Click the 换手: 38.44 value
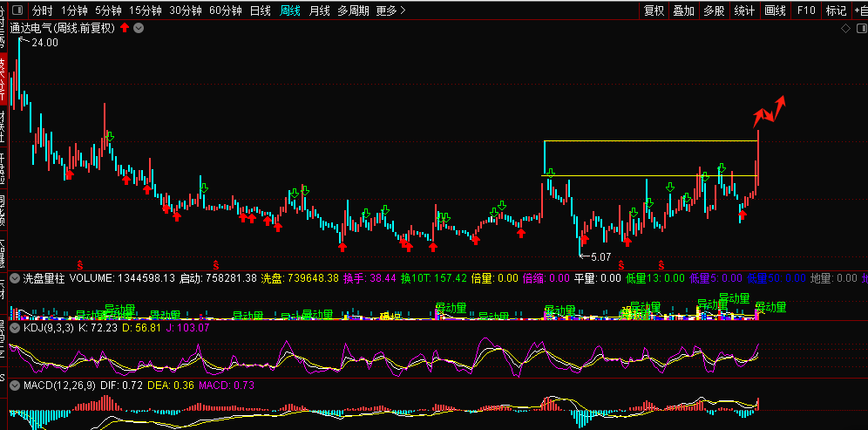Screen dimensions: 868x430 [x=370, y=278]
